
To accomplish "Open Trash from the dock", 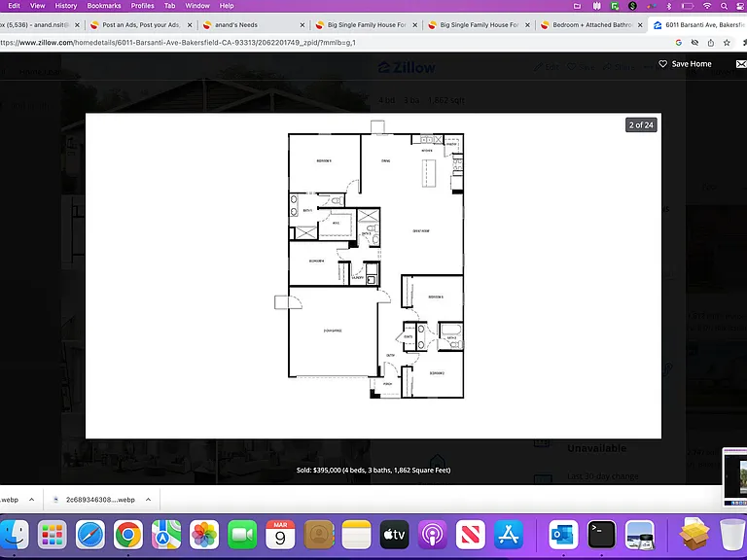I will point(732,535).
